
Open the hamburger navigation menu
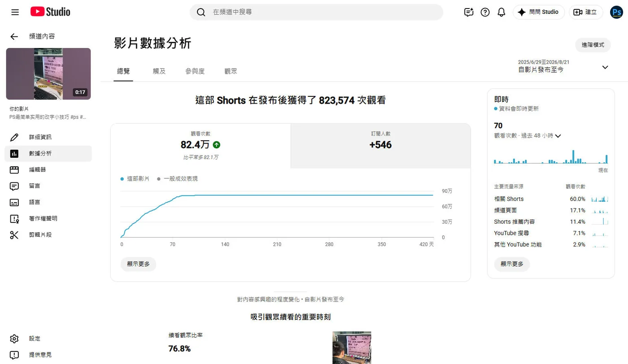pyautogui.click(x=15, y=12)
